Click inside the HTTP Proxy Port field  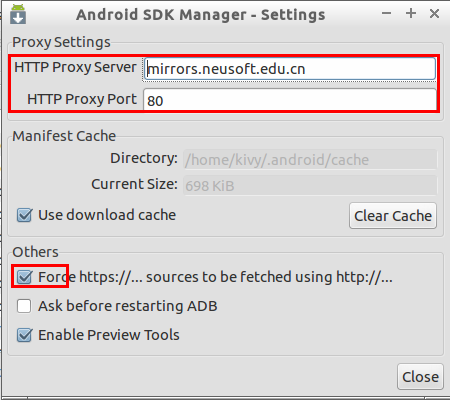click(290, 100)
